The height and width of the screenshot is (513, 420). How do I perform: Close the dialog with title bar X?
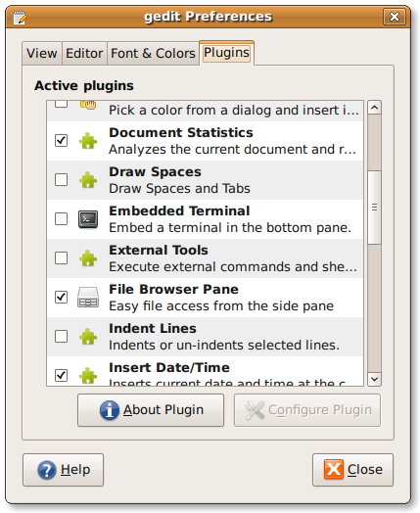pos(395,17)
